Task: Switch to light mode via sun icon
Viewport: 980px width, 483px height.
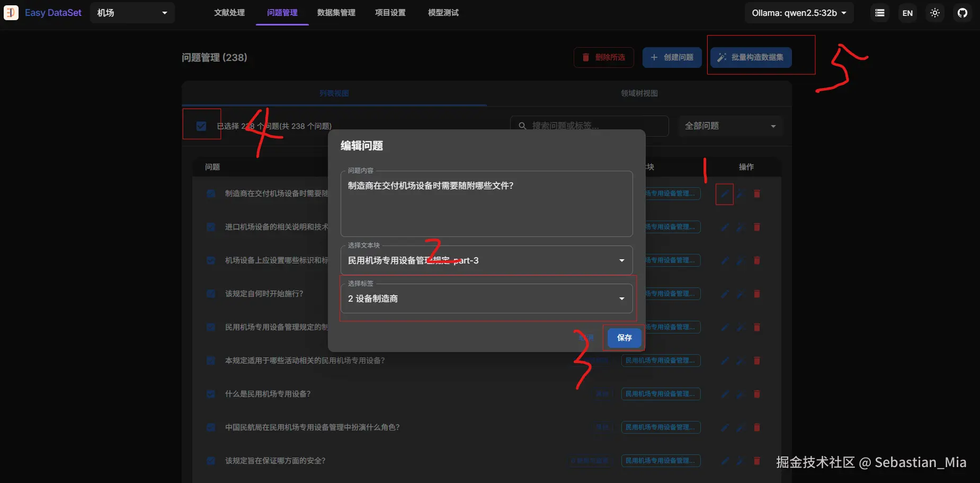Action: coord(934,13)
